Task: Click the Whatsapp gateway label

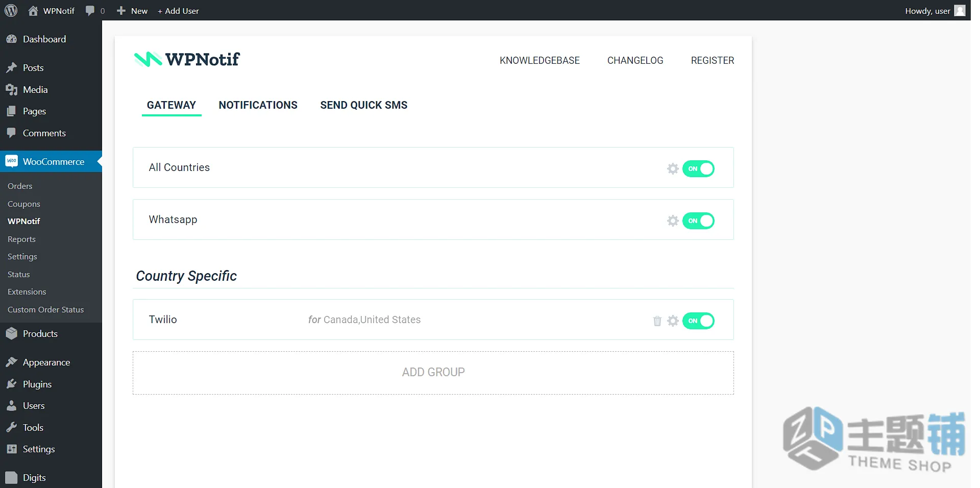Action: [x=173, y=220]
